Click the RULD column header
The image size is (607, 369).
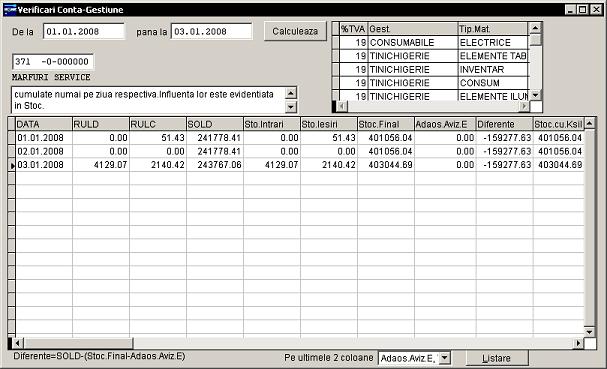click(x=101, y=124)
